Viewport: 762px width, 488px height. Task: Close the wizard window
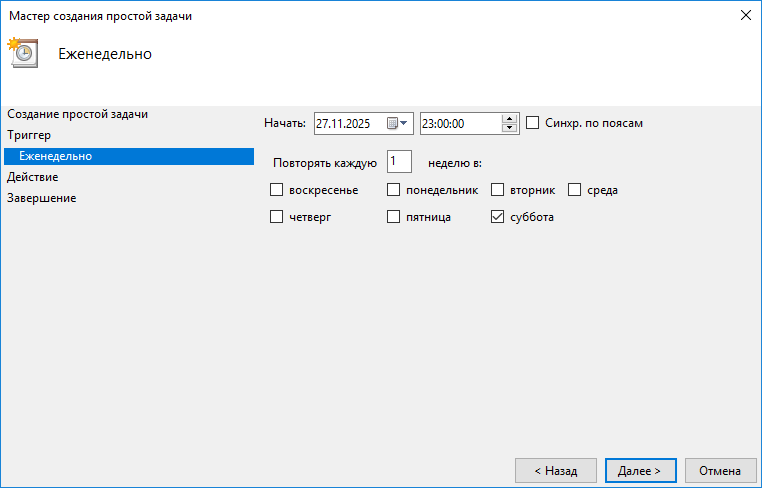tap(745, 15)
